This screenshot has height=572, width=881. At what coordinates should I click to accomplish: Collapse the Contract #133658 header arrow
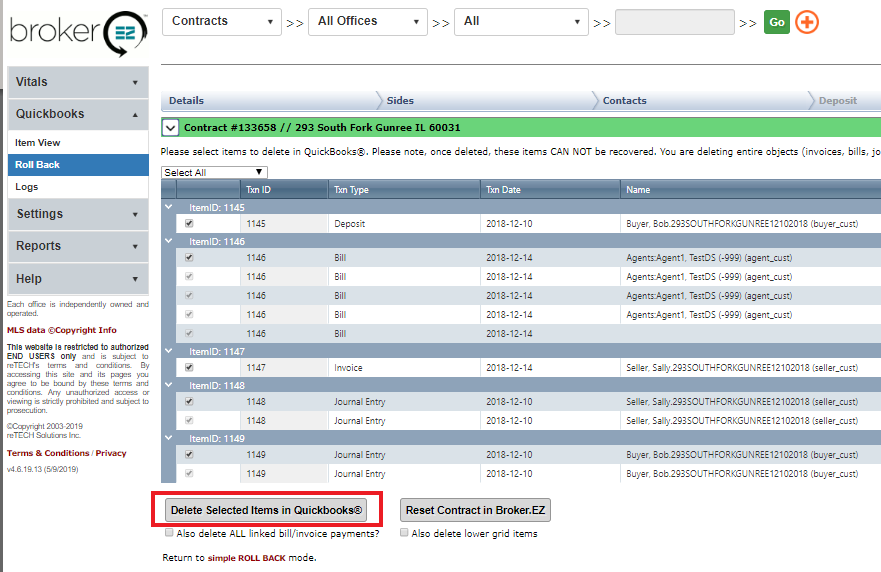[170, 128]
